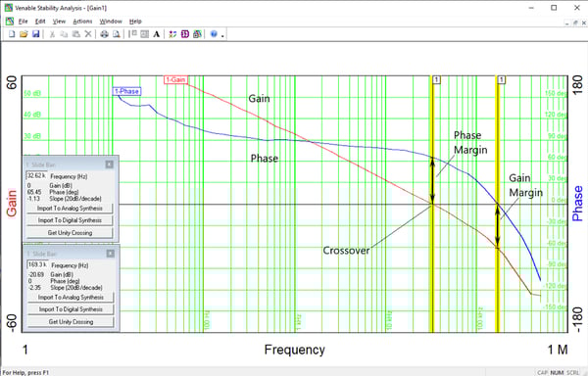The width and height of the screenshot is (588, 376).
Task: Open Help via the blue question mark icon
Action: (214, 34)
